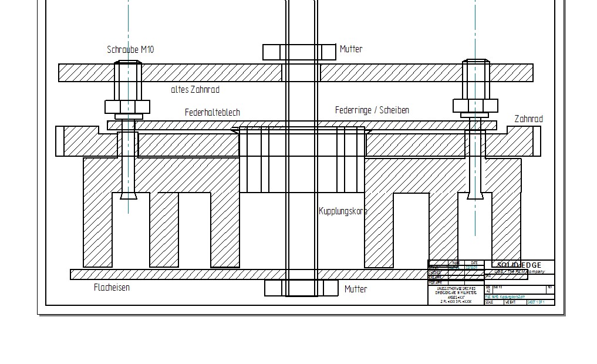Select the "2 PL ±XXX 3 PL ±XXXX" tolerance line
597x364 pixels.
[x=456, y=302]
